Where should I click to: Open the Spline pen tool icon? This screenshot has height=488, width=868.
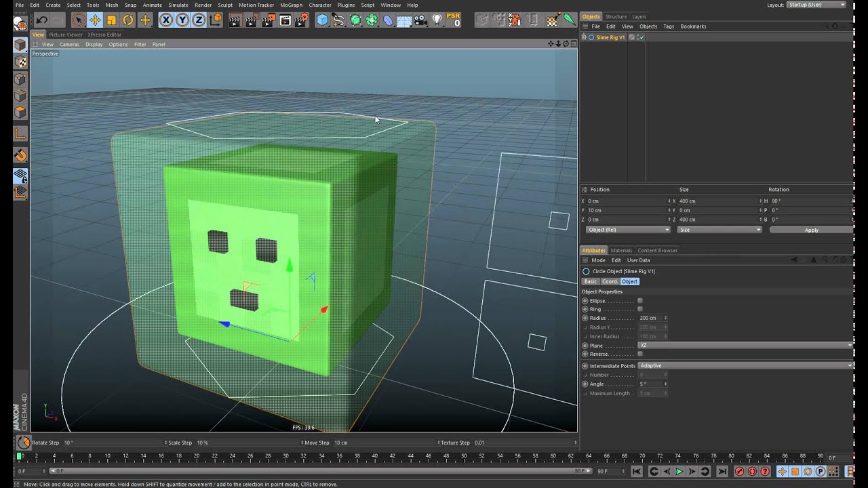point(338,20)
